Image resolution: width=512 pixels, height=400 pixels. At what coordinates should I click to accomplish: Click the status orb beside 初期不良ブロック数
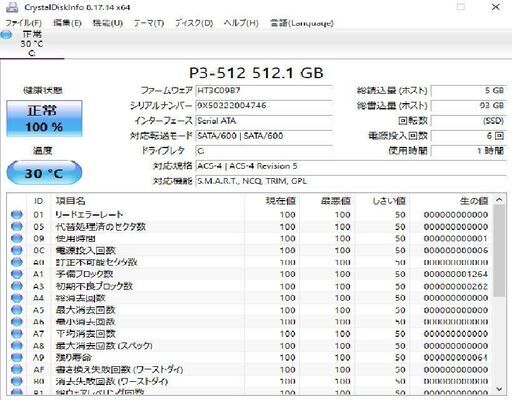tap(17, 286)
